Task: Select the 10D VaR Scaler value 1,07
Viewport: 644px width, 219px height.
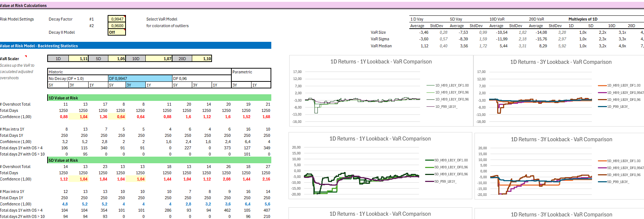Action: coord(159,59)
